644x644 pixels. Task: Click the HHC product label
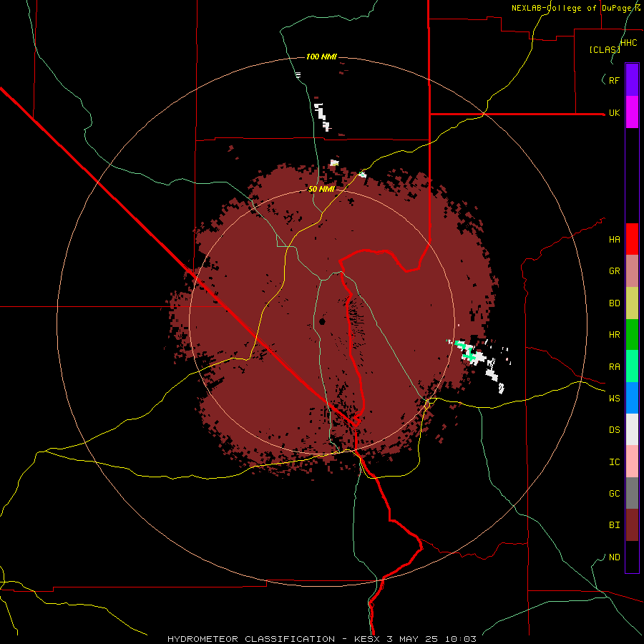coord(628,43)
